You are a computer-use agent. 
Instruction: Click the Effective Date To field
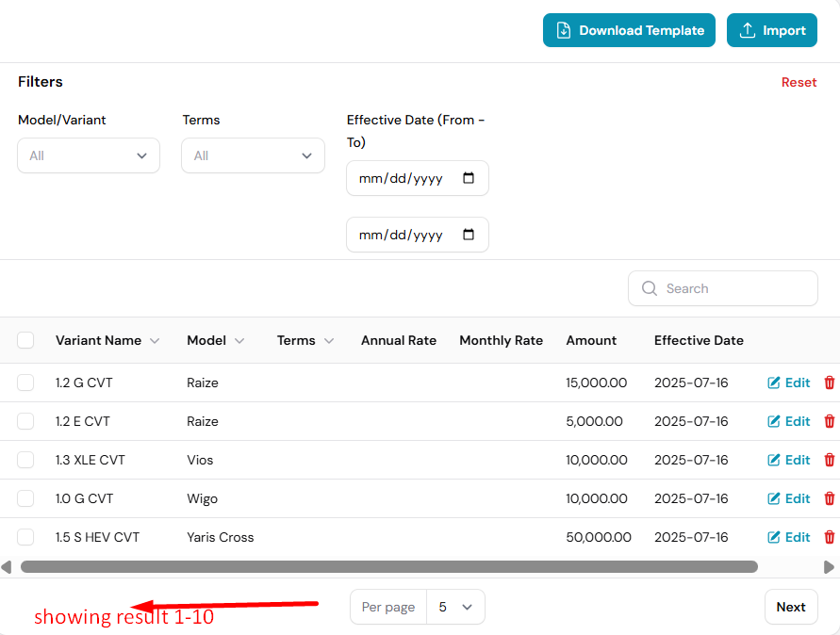tap(418, 235)
